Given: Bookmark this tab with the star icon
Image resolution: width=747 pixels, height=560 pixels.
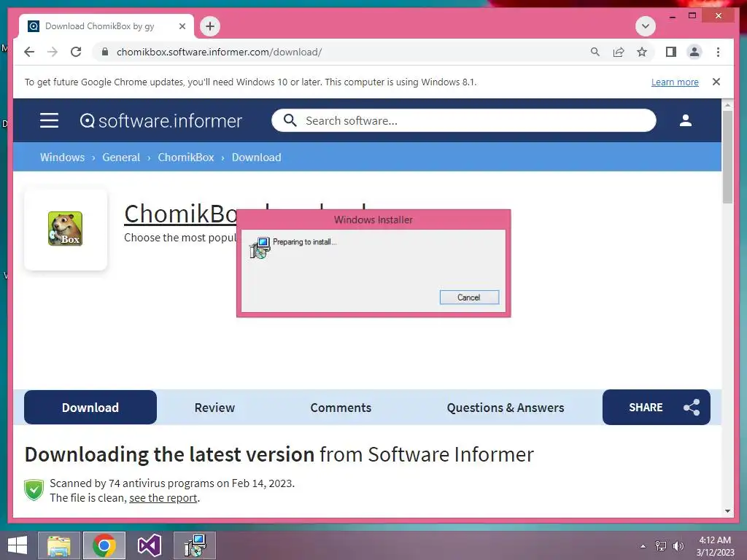Looking at the screenshot, I should click(642, 52).
